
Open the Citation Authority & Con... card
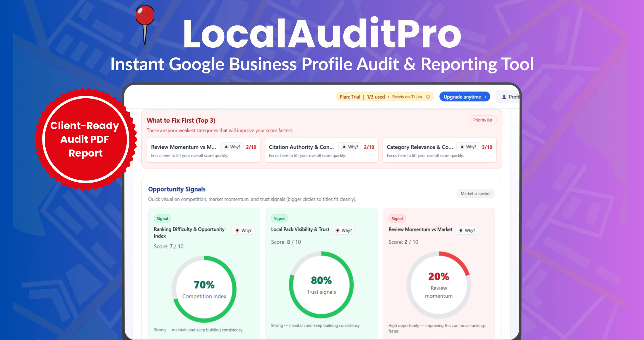[321, 150]
